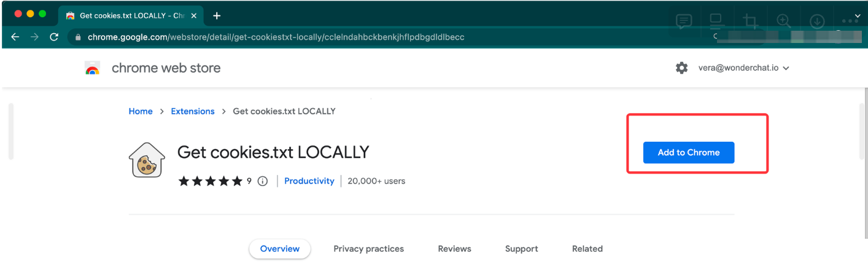Go to the Support tab

coord(521,249)
